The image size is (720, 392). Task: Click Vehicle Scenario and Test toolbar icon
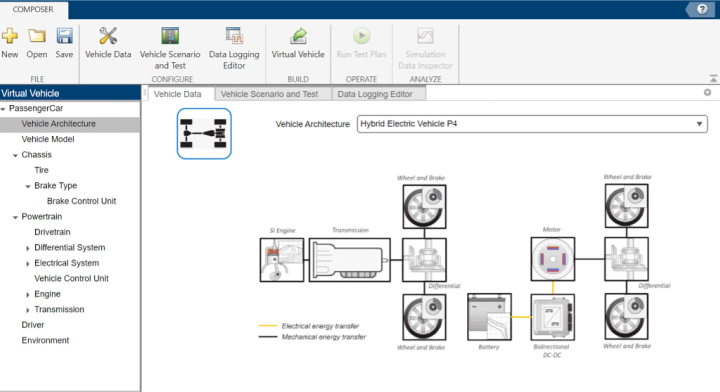pos(170,36)
